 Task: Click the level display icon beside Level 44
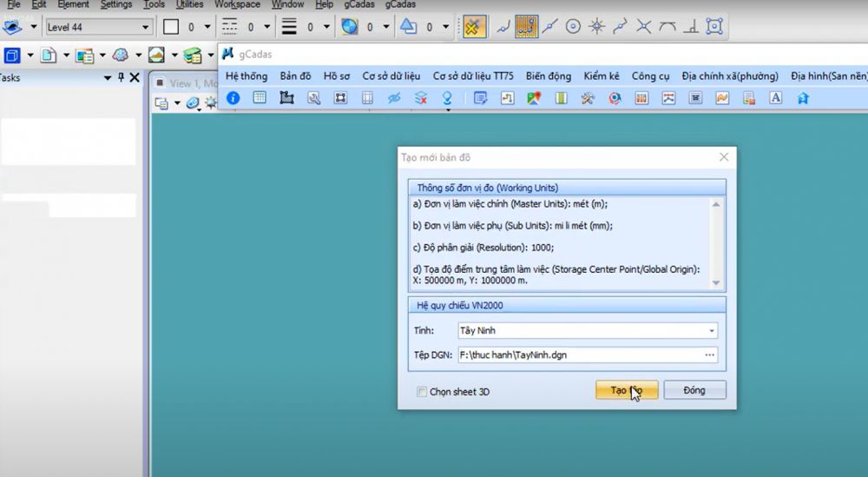(x=13, y=27)
